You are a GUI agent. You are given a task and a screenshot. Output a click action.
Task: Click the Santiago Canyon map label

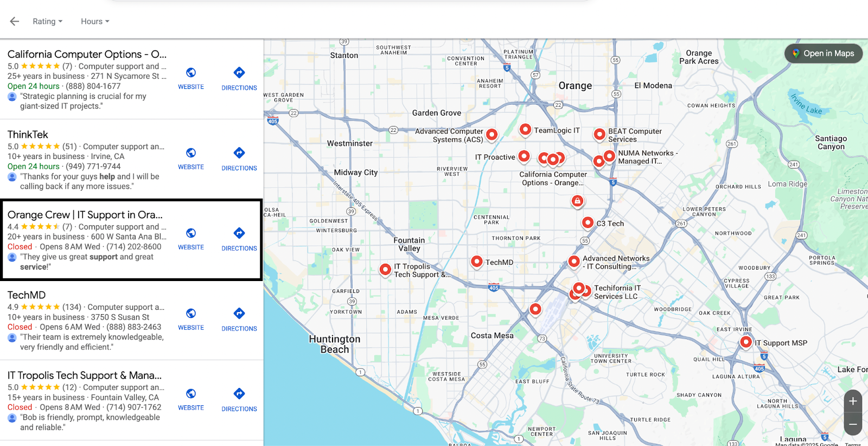[831, 143]
